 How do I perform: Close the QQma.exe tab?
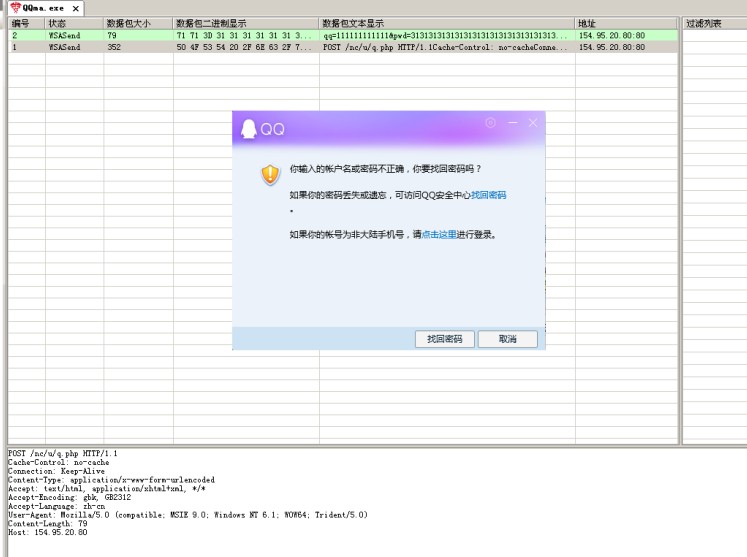point(76,9)
